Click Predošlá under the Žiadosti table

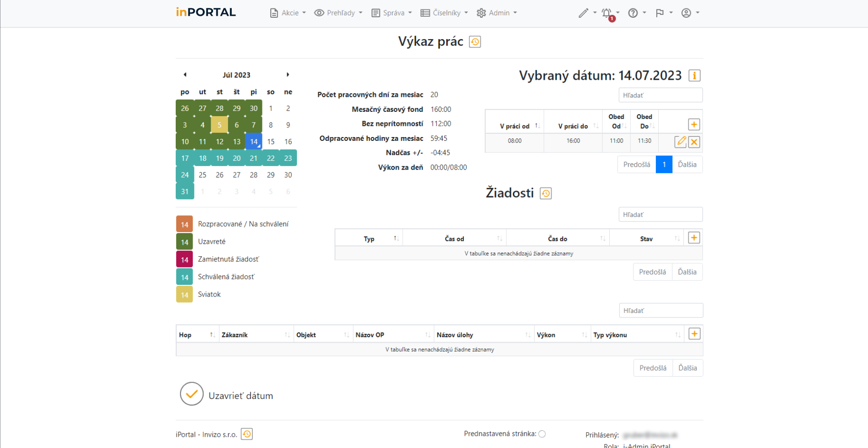[x=653, y=272]
